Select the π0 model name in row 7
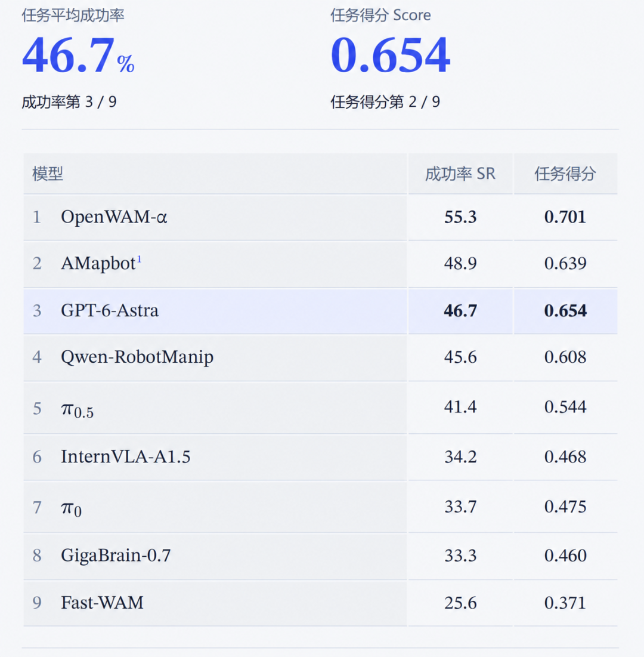The image size is (644, 657). click(71, 509)
